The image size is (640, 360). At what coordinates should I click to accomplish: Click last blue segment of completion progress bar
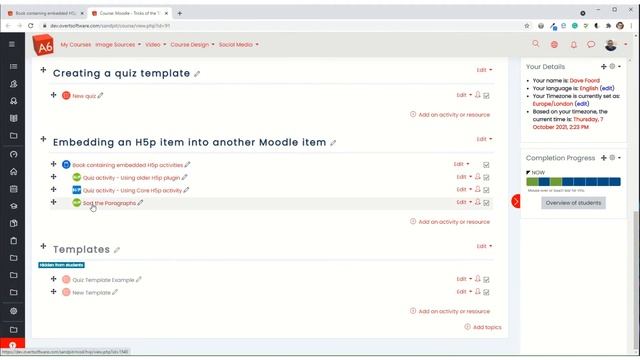tap(615, 182)
